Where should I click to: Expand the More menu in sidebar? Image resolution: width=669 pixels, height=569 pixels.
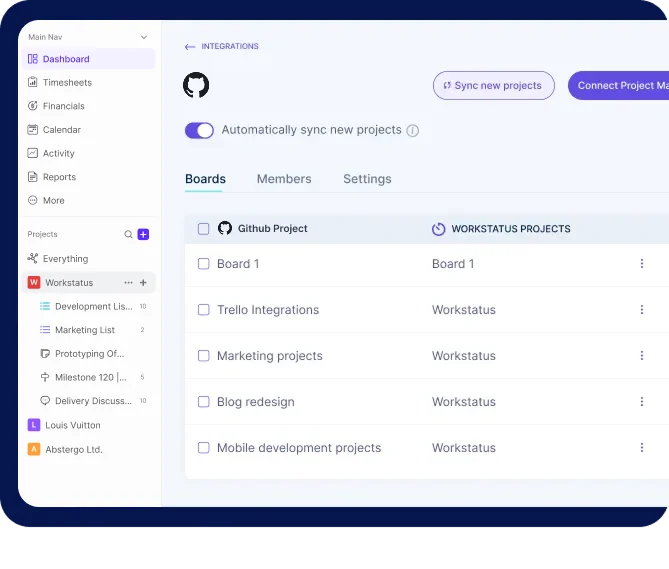pos(53,201)
